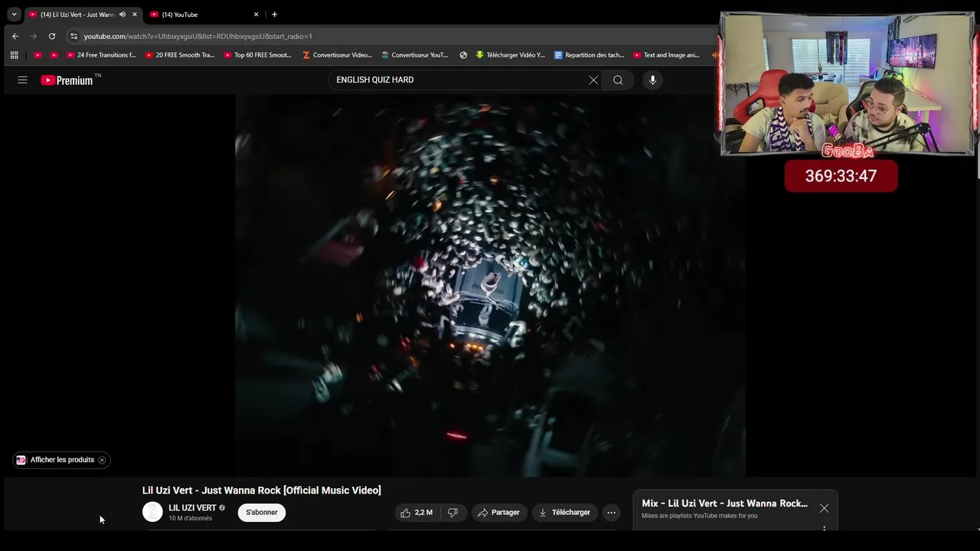Show products via 'Afficher les produits'
The height and width of the screenshot is (551, 980).
(x=62, y=460)
